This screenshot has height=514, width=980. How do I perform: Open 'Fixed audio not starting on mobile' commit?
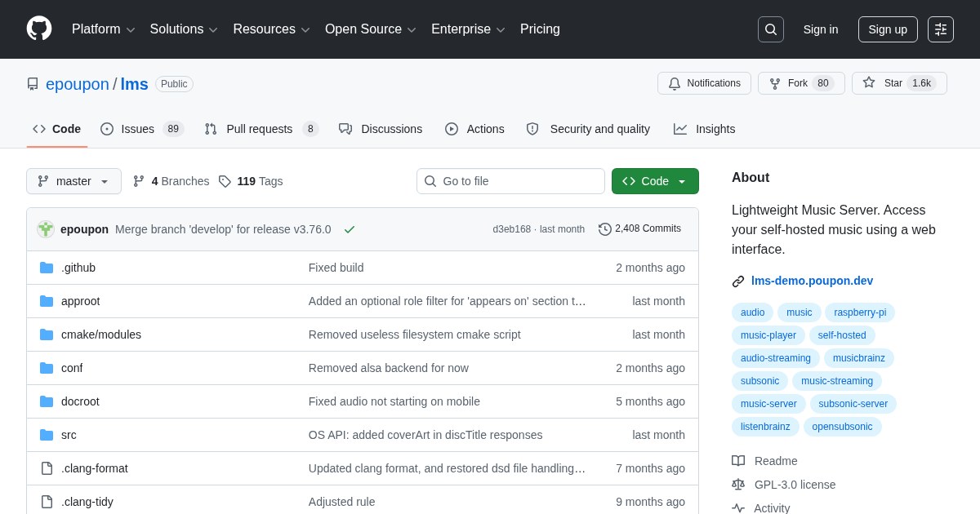point(394,401)
